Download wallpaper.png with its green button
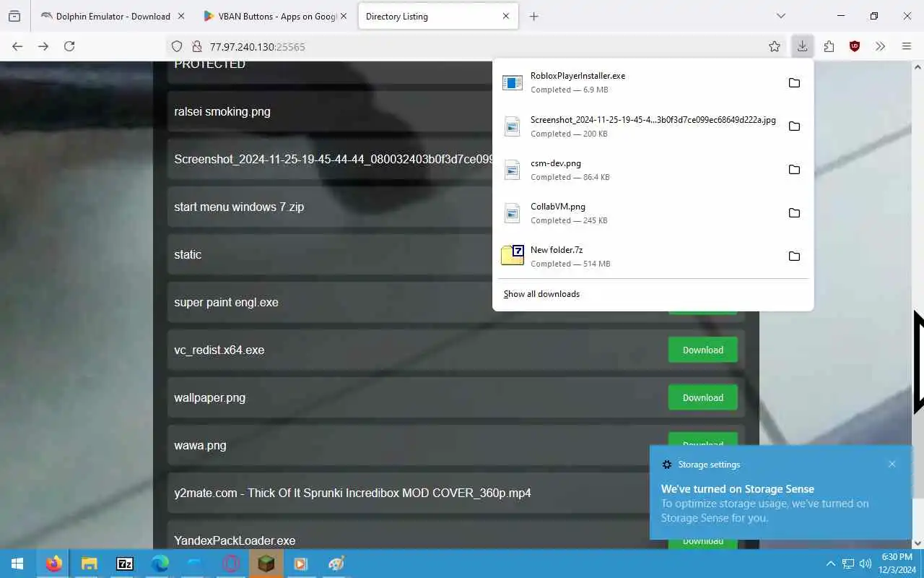The height and width of the screenshot is (578, 924). 703,397
